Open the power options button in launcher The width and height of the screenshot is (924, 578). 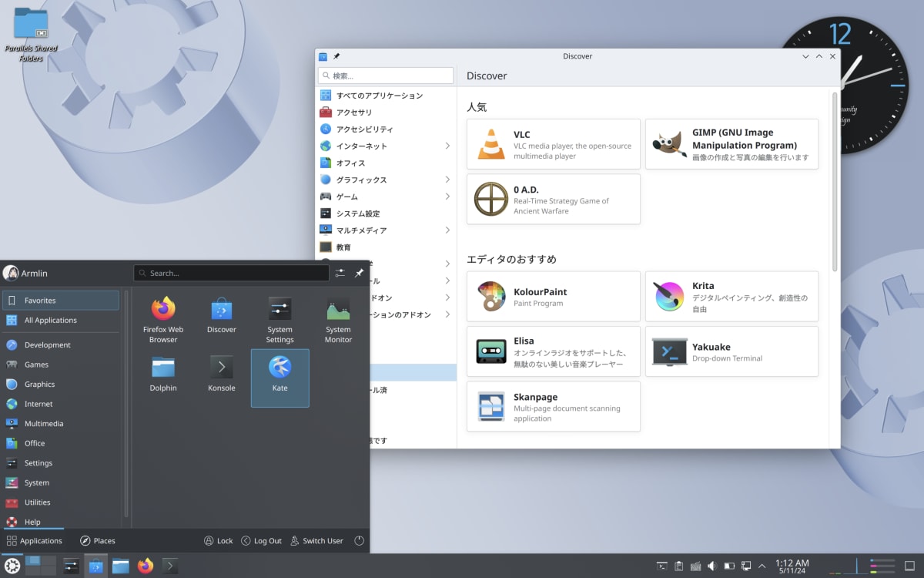[359, 541]
